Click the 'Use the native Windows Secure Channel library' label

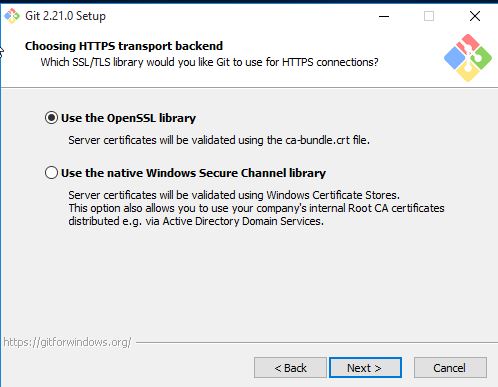(193, 173)
